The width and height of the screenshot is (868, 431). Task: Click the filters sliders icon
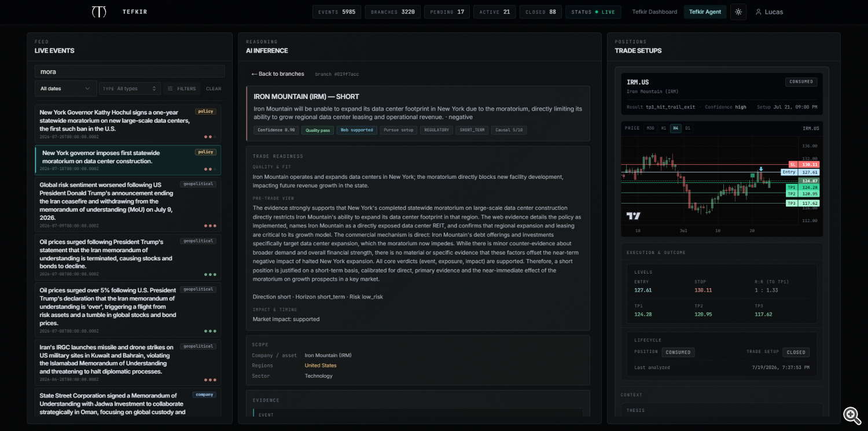click(170, 89)
